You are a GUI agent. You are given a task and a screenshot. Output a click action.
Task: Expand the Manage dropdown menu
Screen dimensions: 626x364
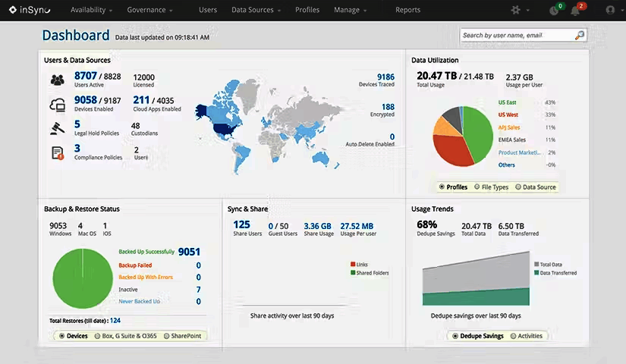pos(350,10)
